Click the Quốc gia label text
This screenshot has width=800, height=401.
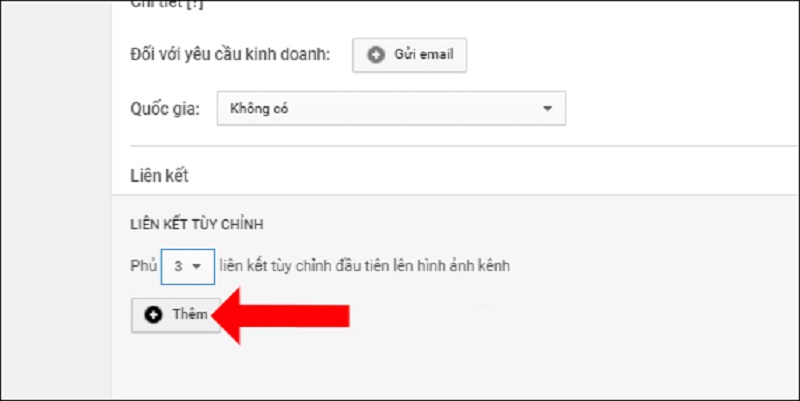point(165,109)
